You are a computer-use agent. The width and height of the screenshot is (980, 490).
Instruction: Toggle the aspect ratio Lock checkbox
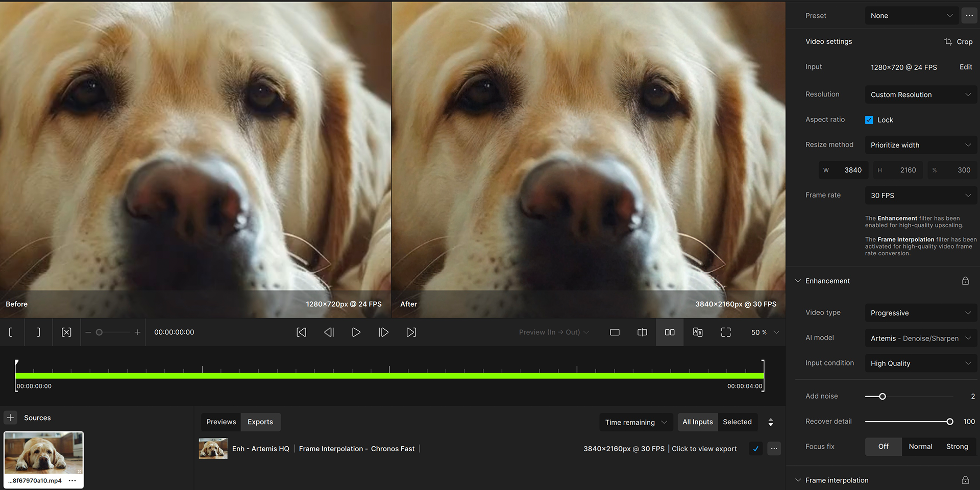pos(869,120)
